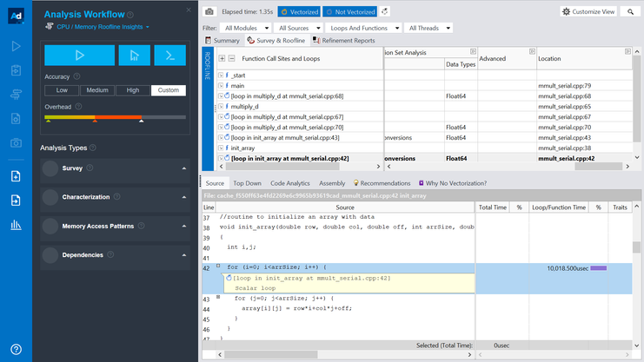Image resolution: width=644 pixels, height=362 pixels.
Task: Open the Refinement Reports tab
Action: pyautogui.click(x=344, y=41)
